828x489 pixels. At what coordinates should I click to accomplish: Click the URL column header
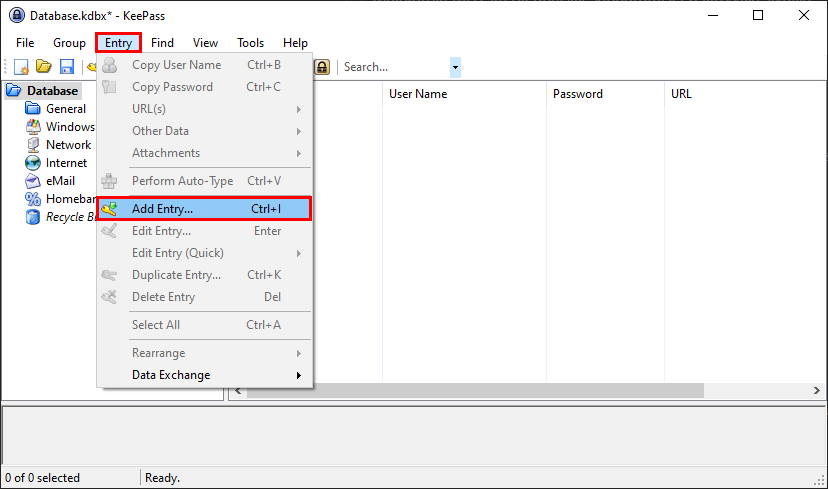click(x=746, y=94)
